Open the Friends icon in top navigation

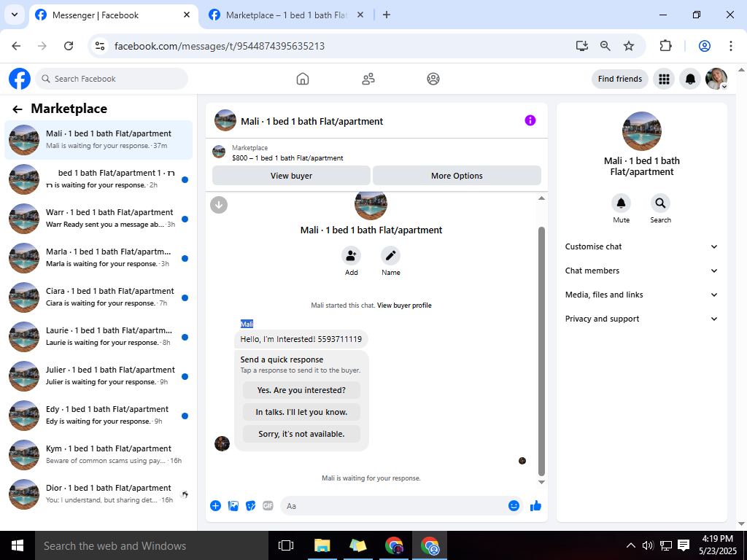368,79
